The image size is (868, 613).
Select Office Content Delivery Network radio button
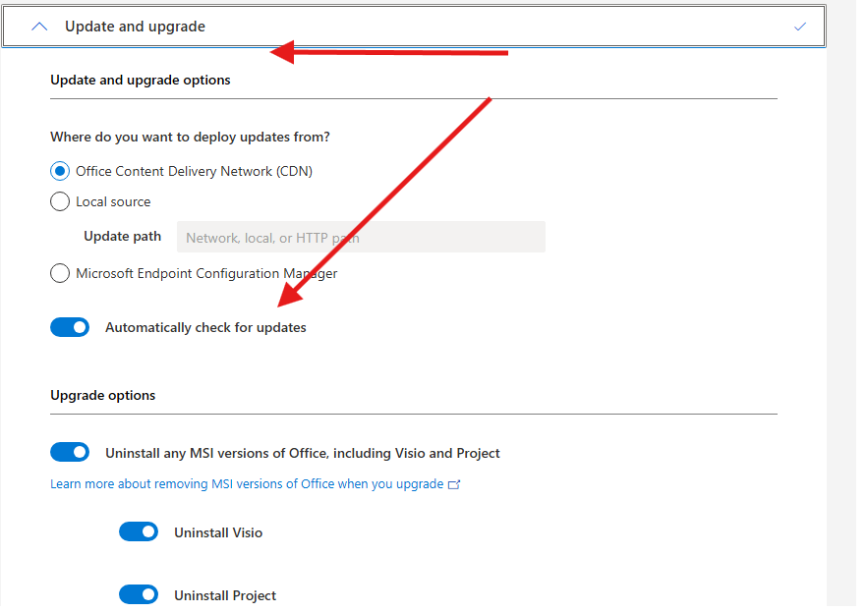tap(60, 171)
